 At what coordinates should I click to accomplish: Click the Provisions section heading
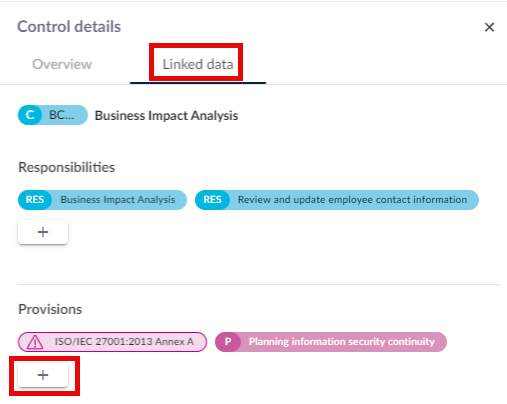pos(50,309)
